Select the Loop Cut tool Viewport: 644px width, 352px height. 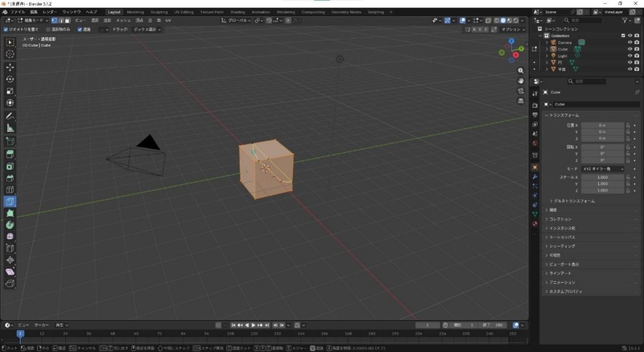click(10, 190)
